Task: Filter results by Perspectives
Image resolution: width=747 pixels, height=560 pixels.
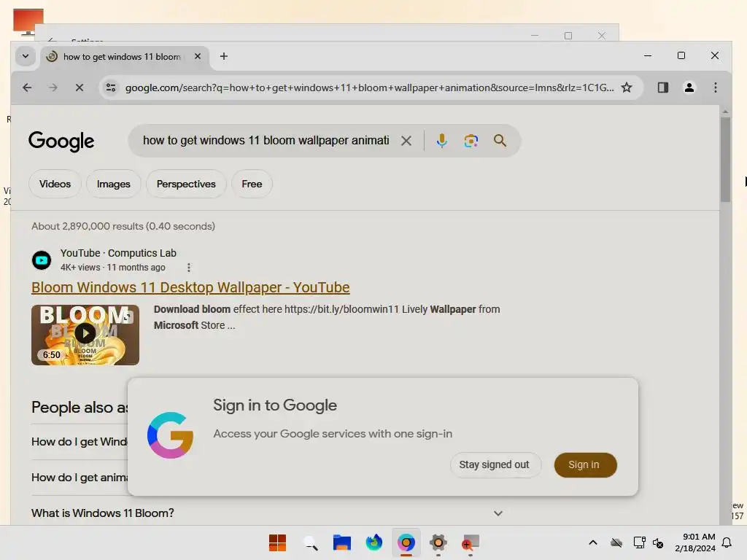Action: [186, 184]
